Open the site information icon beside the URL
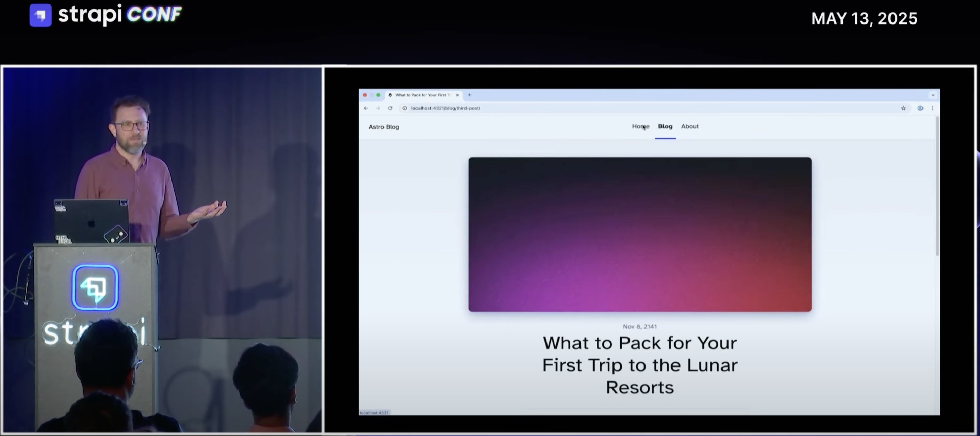 click(404, 108)
